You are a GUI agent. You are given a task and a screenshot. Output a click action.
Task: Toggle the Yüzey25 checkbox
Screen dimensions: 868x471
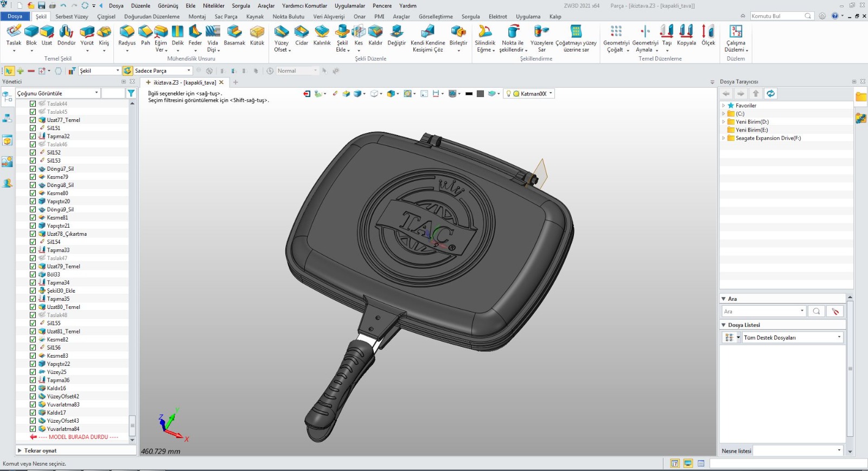click(33, 372)
